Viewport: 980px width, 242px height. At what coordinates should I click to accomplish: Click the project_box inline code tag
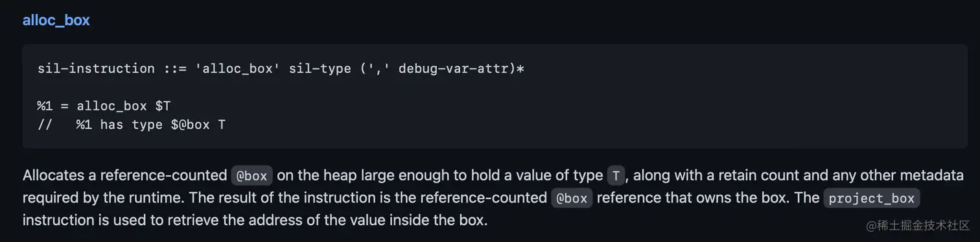pyautogui.click(x=872, y=198)
